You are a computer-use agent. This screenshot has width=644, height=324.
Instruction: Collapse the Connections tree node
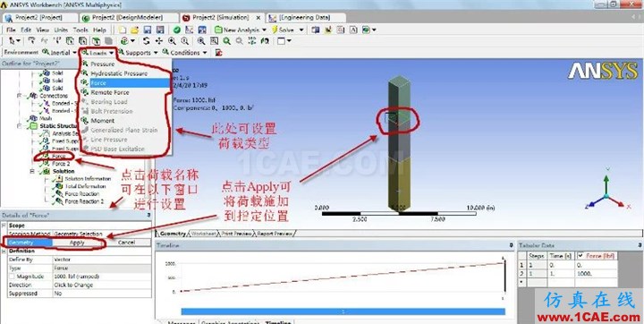[20, 96]
